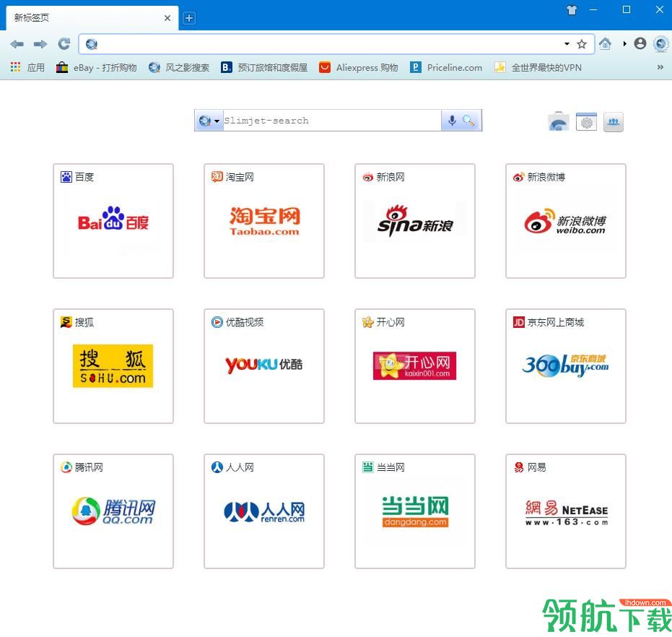Close the 新标签页 tab
Screen dimensions: 672x637
[167, 18]
